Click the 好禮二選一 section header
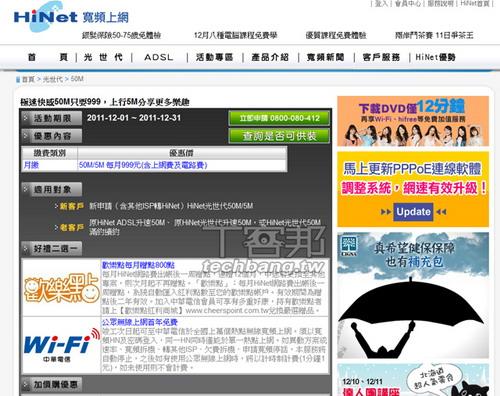The height and width of the screenshot is (396, 500). 52,249
